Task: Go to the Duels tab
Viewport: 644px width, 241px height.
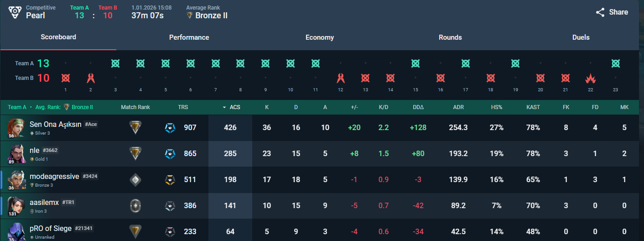Action: point(581,37)
